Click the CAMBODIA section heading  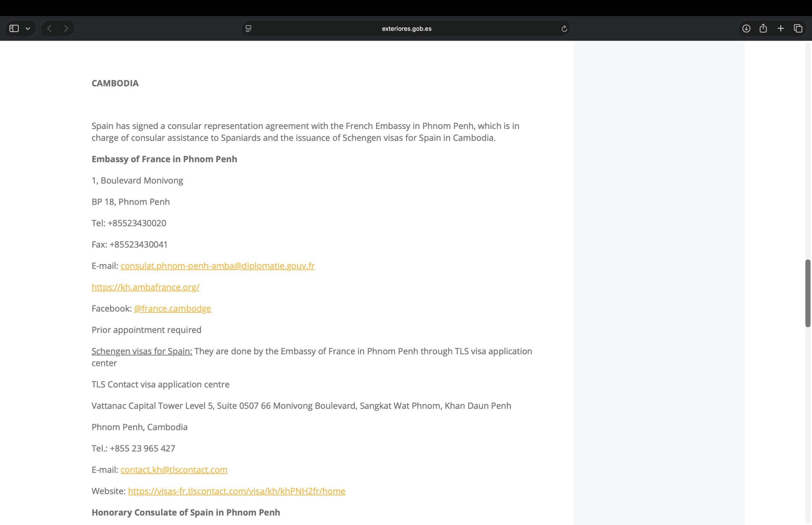point(115,83)
